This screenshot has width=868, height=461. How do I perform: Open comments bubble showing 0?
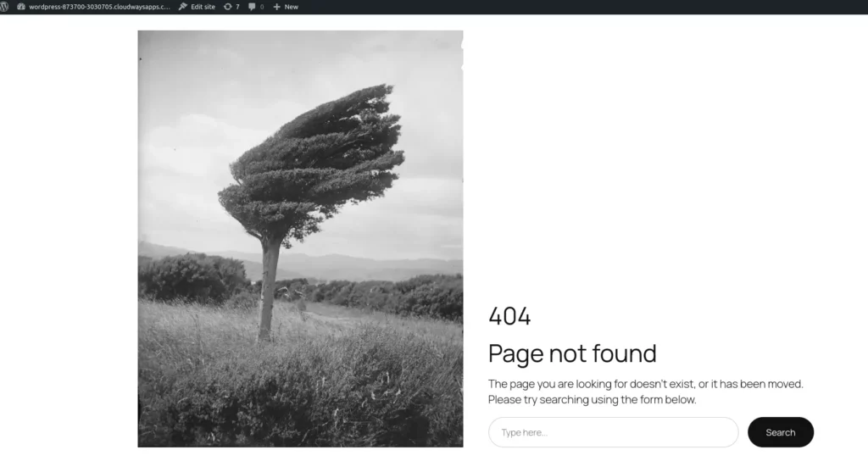click(256, 7)
